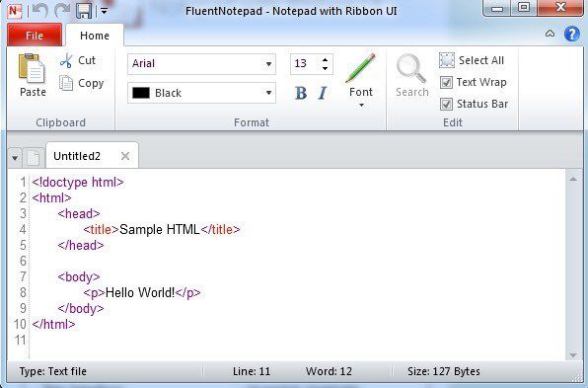Select the Untitled2 document tab
The width and height of the screenshot is (588, 388).
tap(92, 156)
